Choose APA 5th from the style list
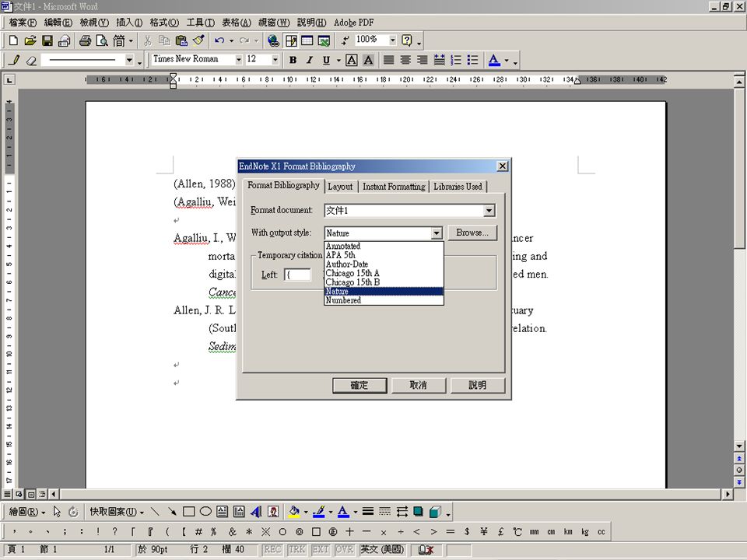Viewport: 747px width, 560px height. (x=384, y=255)
